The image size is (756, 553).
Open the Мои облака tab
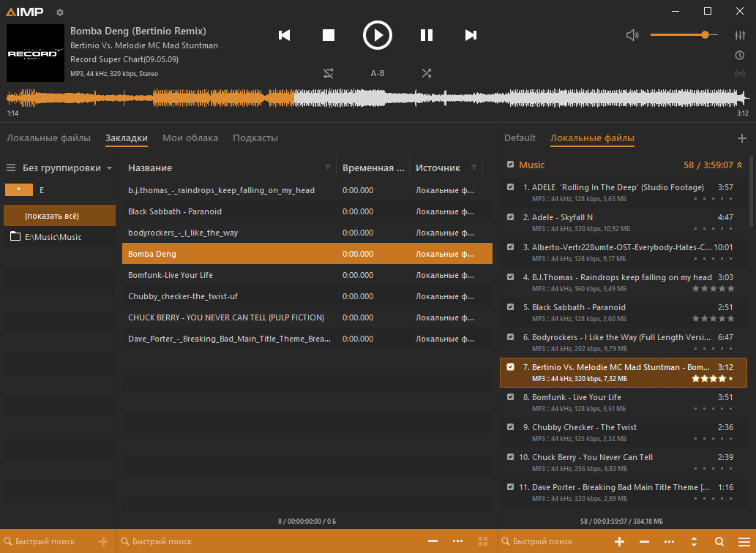pos(190,138)
